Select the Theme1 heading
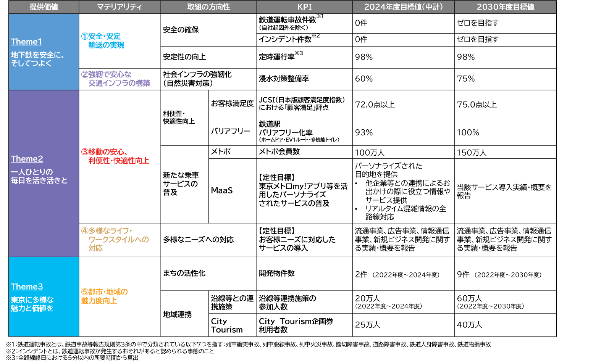This screenshot has width=609, height=364. [x=26, y=42]
